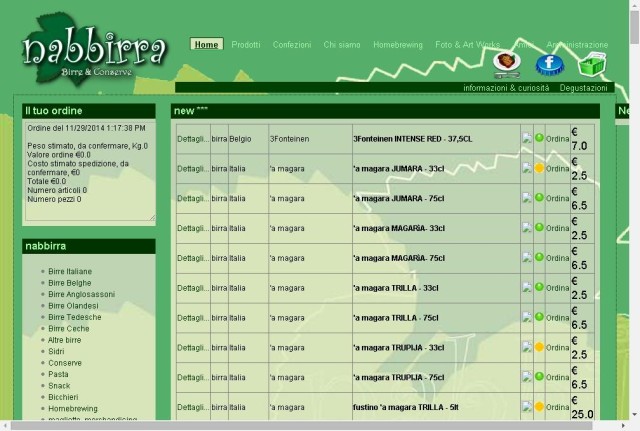The height and width of the screenshot is (431, 640).
Task: Open Dettagli for 'a magara JUMARA 75cl
Action: click(x=193, y=198)
